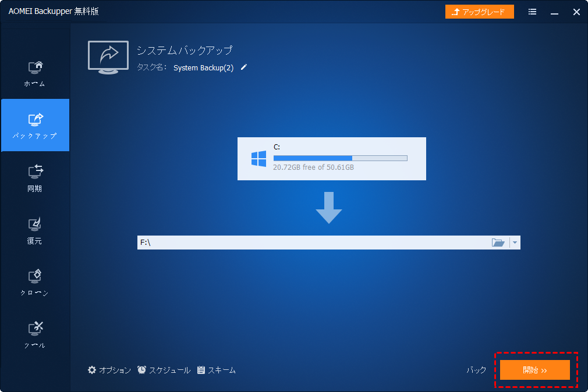Viewport: 588px width, 392px height.
Task: Start backup with 開始 button
Action: click(535, 370)
